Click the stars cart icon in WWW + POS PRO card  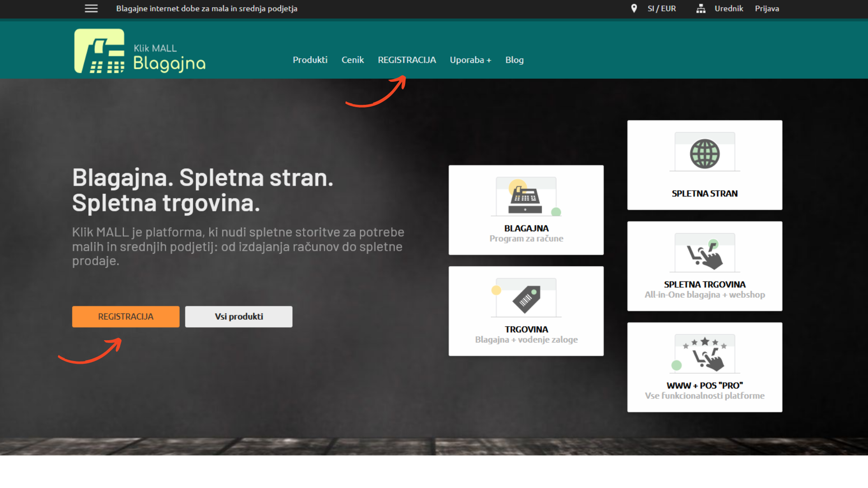tap(704, 354)
